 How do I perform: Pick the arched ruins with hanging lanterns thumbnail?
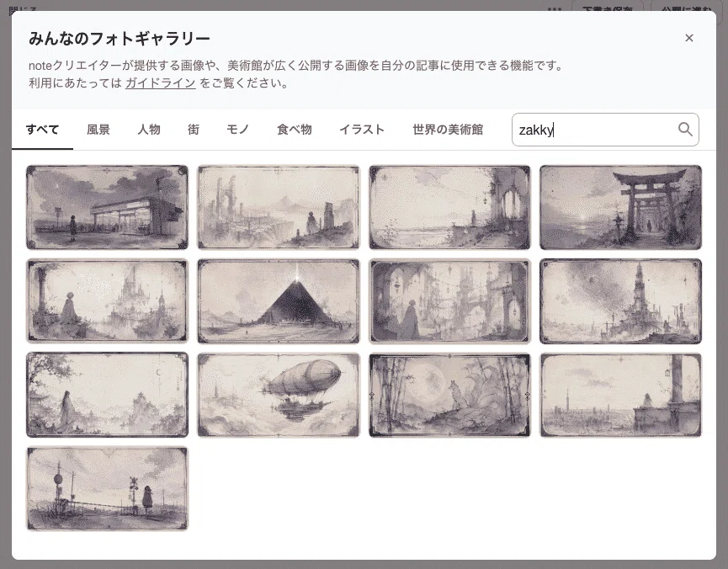tap(449, 301)
